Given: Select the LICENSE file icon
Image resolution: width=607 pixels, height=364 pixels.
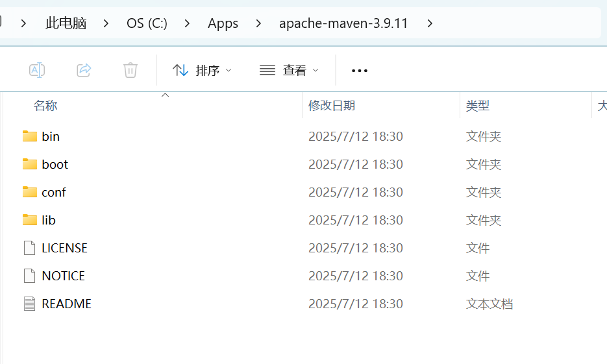Looking at the screenshot, I should point(29,248).
